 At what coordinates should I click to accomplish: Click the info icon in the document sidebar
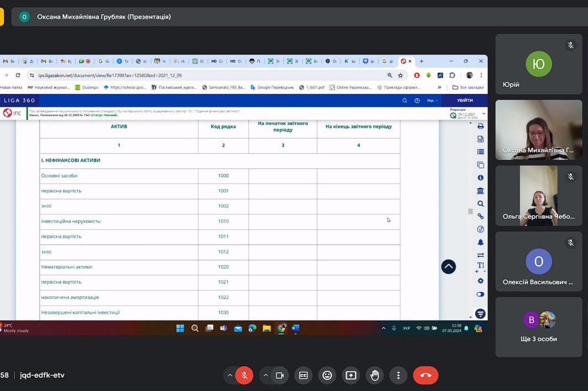point(480,178)
